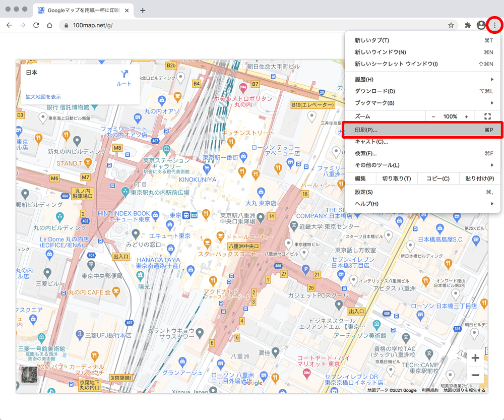Decrease zoom with minus in menu
Viewport: 504px width, 420px height.
[x=433, y=117]
